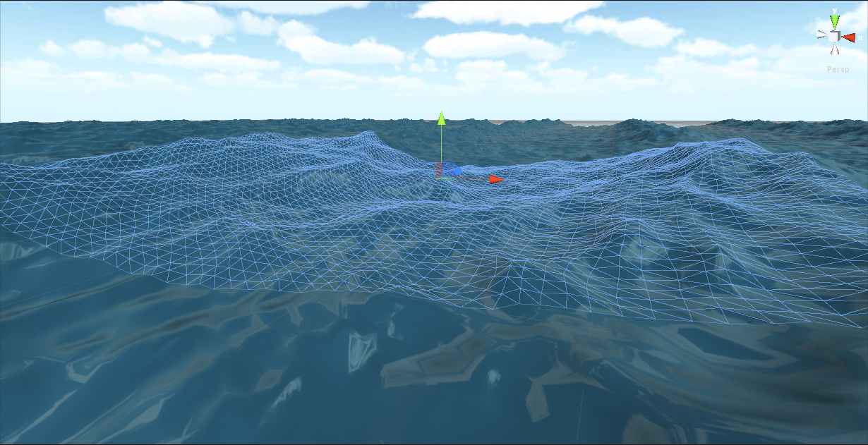Click the gray left cone on orientation gizmo

click(821, 34)
